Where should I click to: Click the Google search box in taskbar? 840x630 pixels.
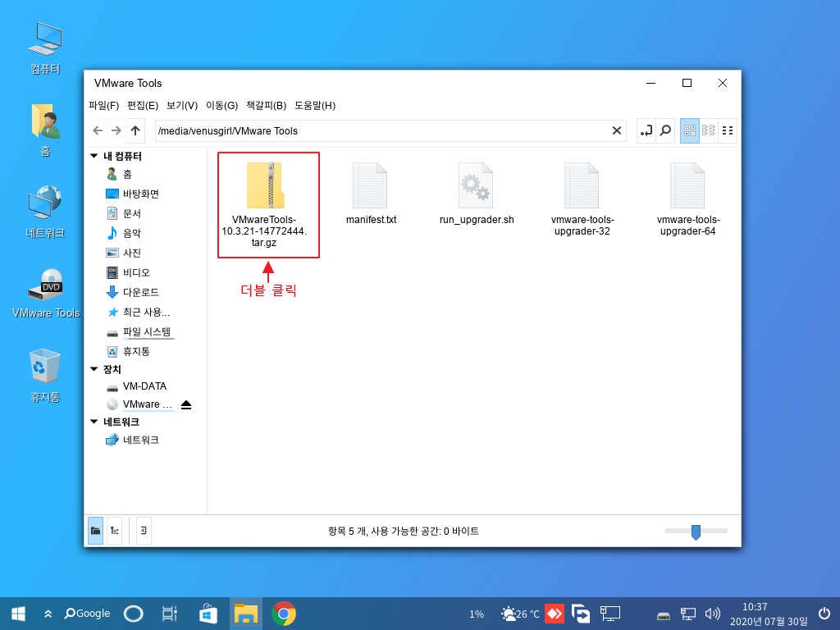coord(87,614)
